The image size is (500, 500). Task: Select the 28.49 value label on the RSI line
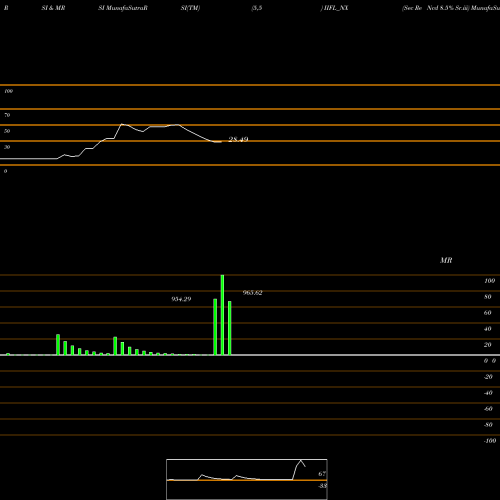click(x=238, y=139)
